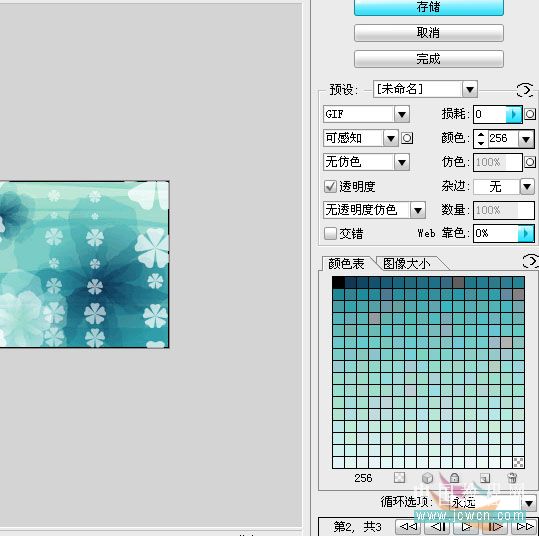Screen dimensions: 539x536
Task: Jump to the last animation frame
Action: coord(525,526)
